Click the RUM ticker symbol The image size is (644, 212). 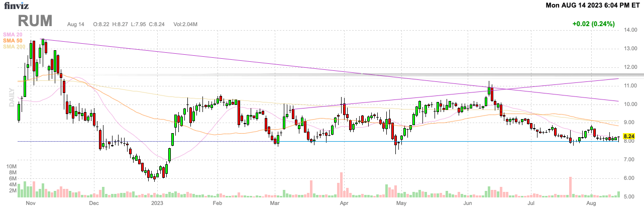pos(35,21)
